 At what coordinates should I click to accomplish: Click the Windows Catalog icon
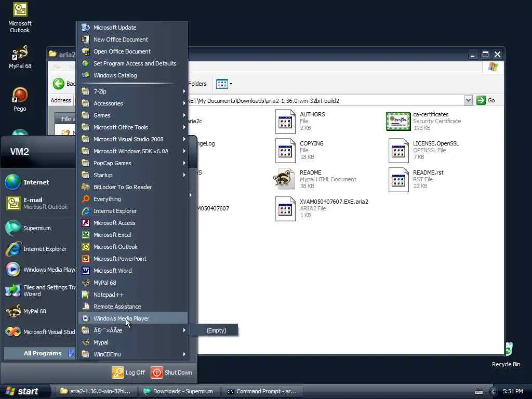pos(86,75)
